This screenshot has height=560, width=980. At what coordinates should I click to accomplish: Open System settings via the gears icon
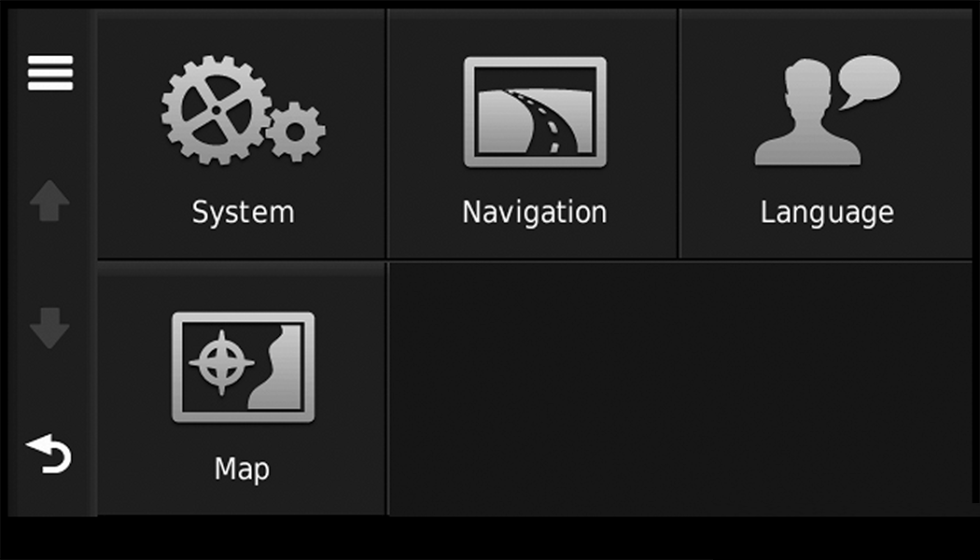tap(243, 112)
